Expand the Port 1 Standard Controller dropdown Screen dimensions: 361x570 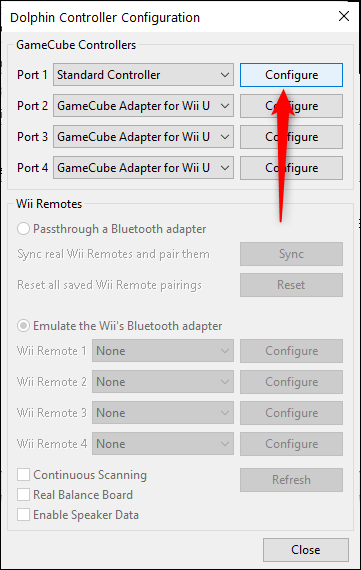[143, 75]
